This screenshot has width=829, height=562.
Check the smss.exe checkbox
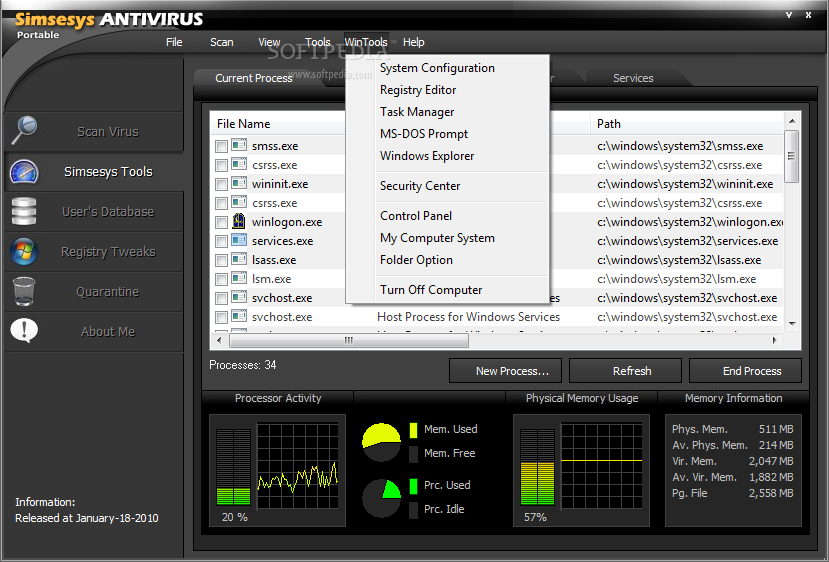(x=222, y=146)
